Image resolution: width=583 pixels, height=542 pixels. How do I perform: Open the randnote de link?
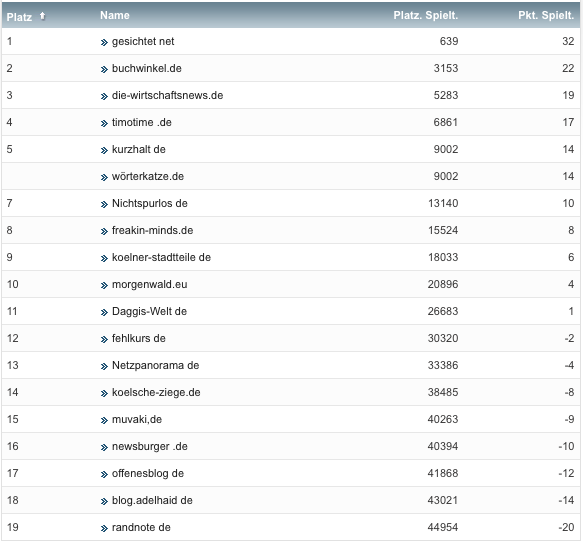point(141,528)
